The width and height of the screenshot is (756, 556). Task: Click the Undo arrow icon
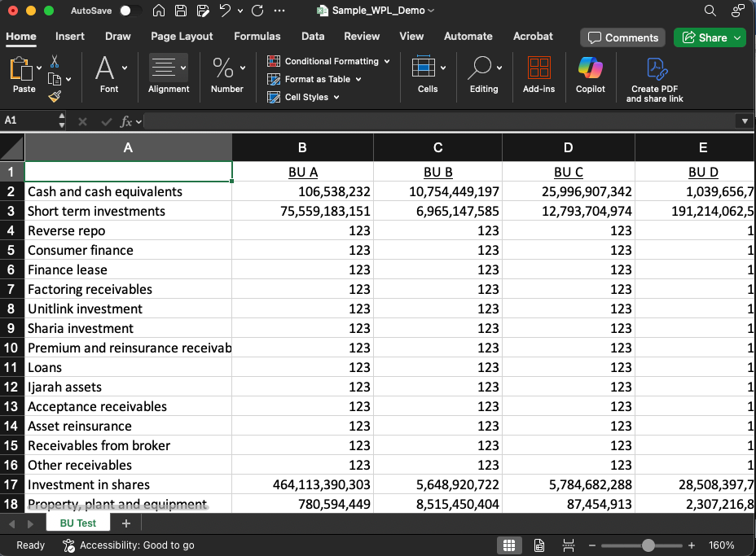[226, 11]
